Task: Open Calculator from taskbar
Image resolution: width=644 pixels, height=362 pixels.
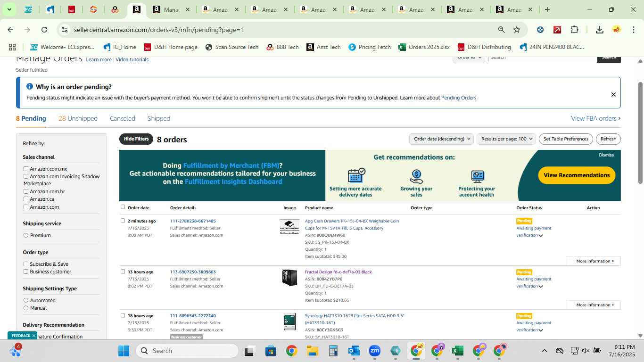Action: tap(333, 351)
